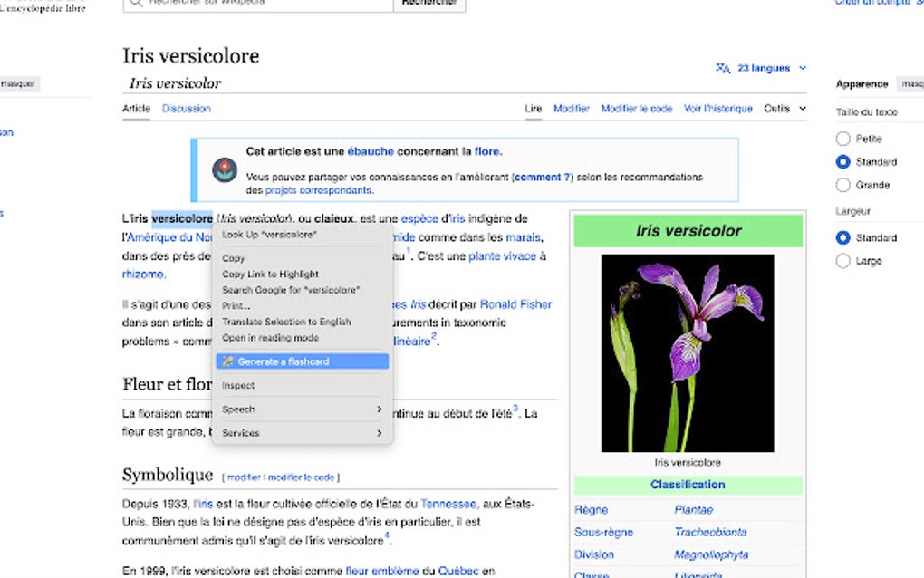Image resolution: width=924 pixels, height=578 pixels.
Task: Follow the Tennessee link
Action: coord(448,504)
